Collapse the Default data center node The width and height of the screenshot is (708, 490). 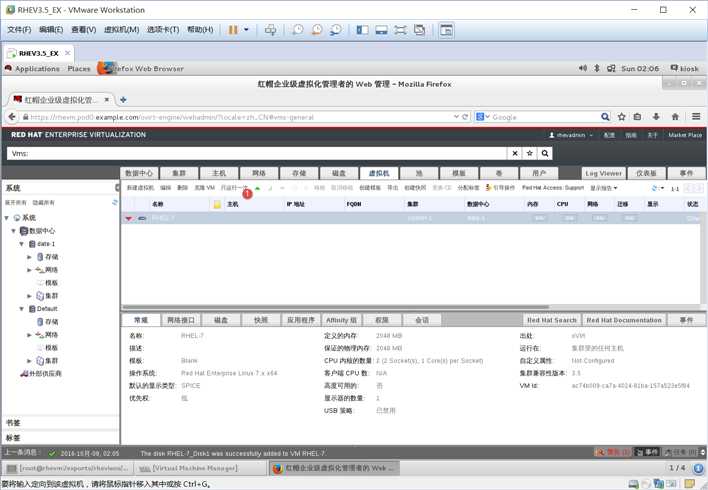point(21,309)
